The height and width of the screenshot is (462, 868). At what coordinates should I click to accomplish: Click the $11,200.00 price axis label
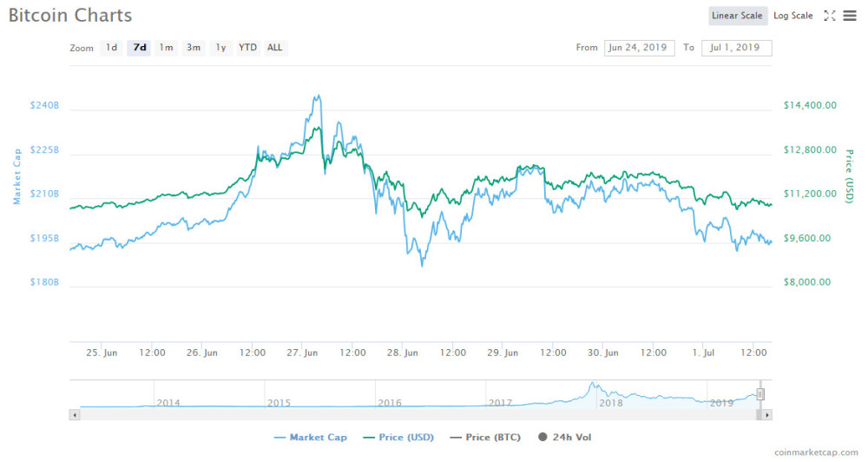coord(810,194)
